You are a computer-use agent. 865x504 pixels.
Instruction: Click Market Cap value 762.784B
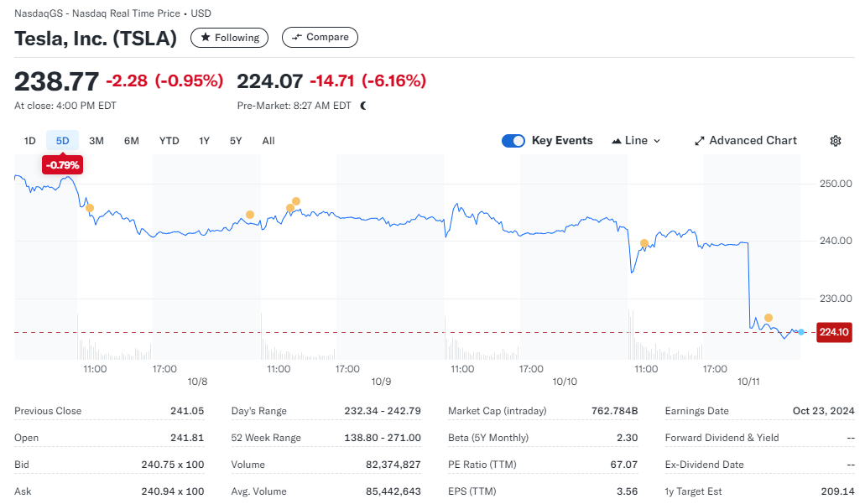pyautogui.click(x=614, y=411)
